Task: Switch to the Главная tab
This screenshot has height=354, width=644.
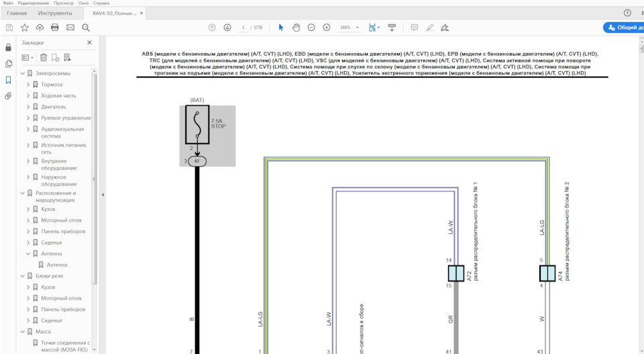Action: [17, 13]
